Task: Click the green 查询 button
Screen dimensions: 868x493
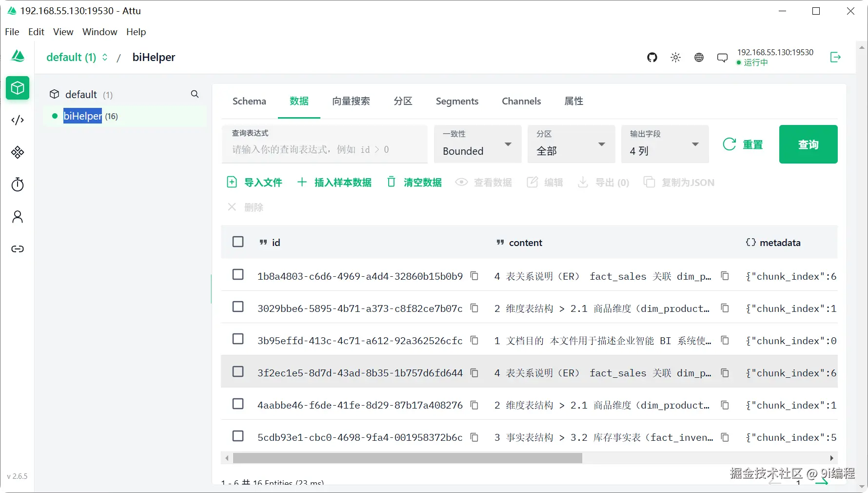Action: point(808,144)
